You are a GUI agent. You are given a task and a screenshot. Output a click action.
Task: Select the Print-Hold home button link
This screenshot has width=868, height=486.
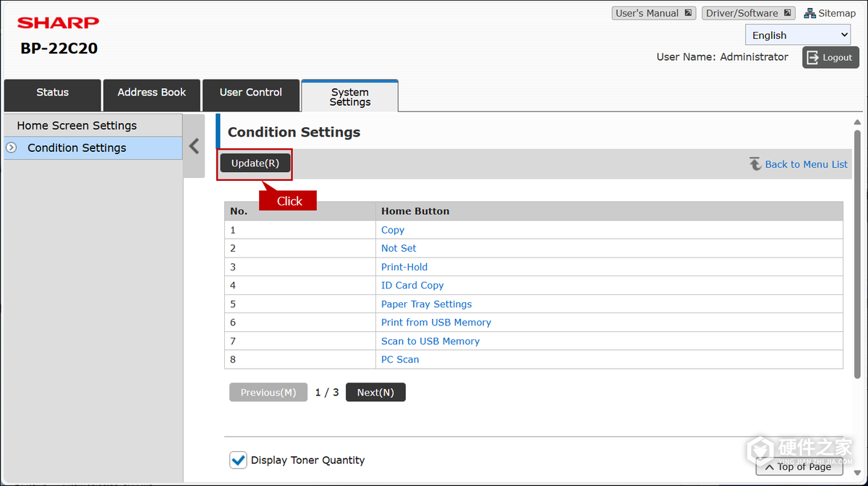click(x=404, y=267)
